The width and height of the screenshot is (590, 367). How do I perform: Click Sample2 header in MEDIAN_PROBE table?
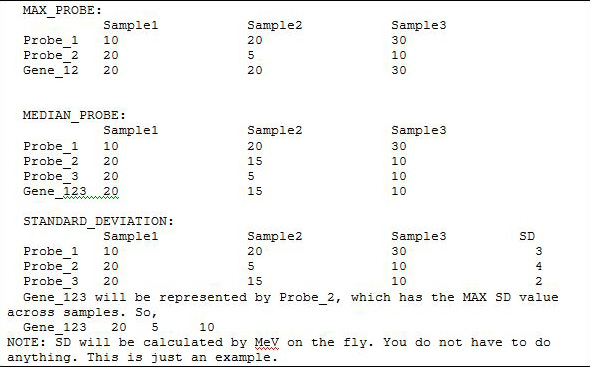[x=275, y=130]
